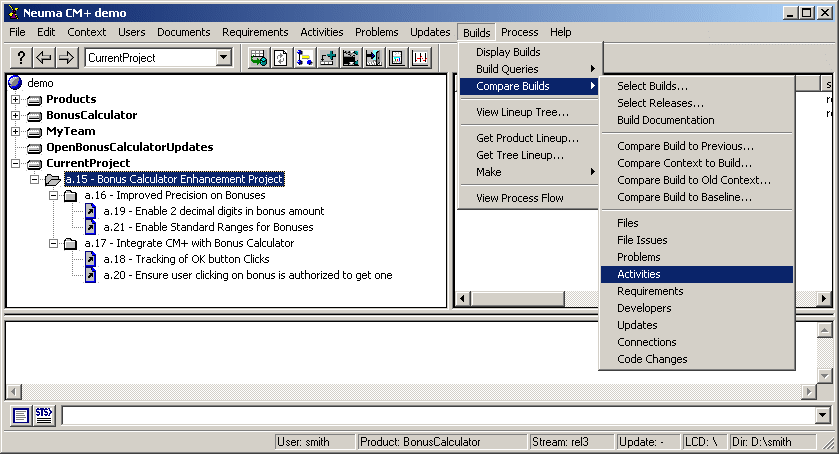Viewport: 839px width, 454px height.
Task: Click the Products drive icon
Action: tap(34, 100)
